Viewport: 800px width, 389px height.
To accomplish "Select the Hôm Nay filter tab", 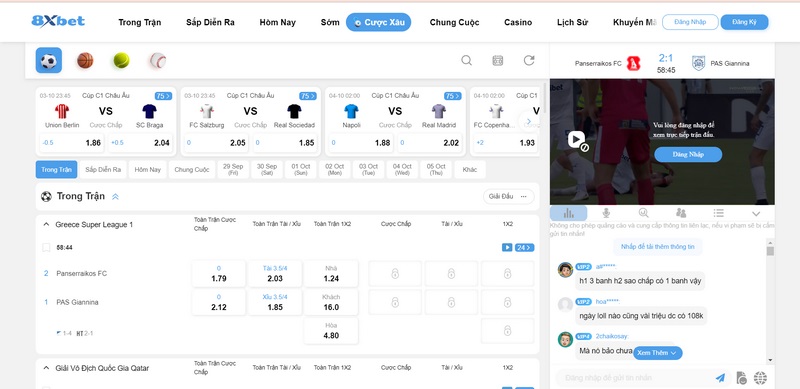I will pos(148,169).
